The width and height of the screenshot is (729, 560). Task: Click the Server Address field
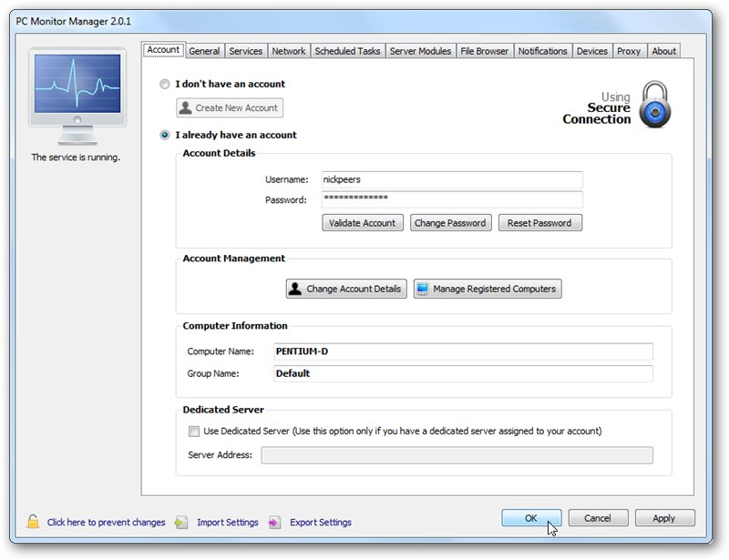pyautogui.click(x=457, y=455)
